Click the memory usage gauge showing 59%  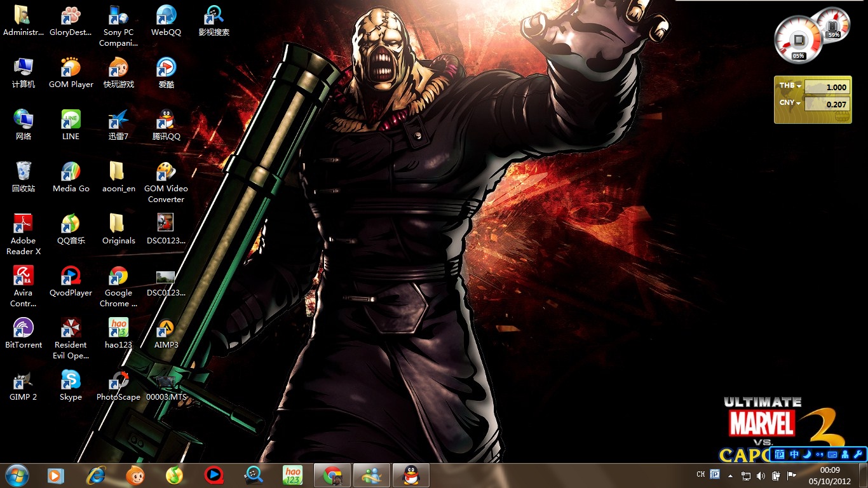[x=834, y=25]
